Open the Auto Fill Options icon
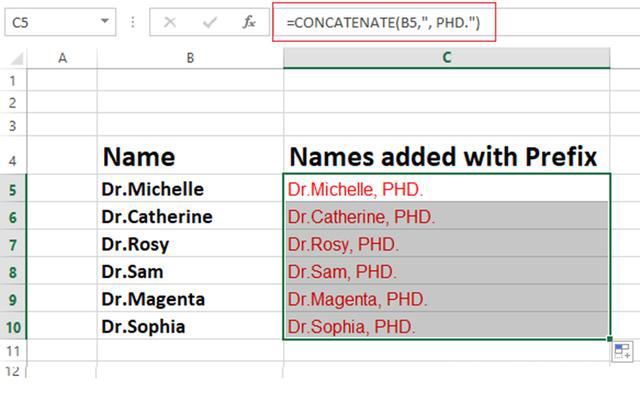Viewport: 640px width, 400px height. (622, 351)
